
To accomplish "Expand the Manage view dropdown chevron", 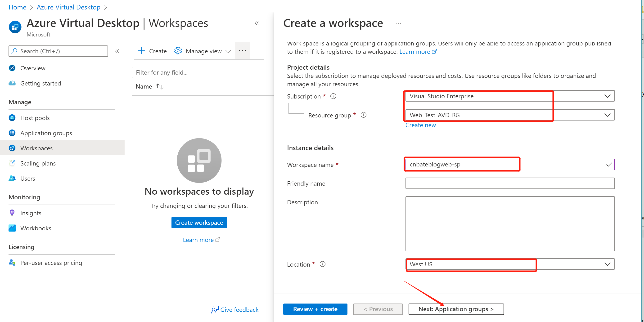I will pos(228,52).
